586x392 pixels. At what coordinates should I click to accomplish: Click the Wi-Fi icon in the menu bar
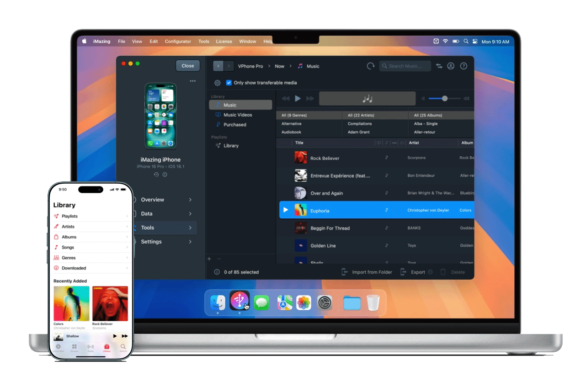(x=445, y=41)
